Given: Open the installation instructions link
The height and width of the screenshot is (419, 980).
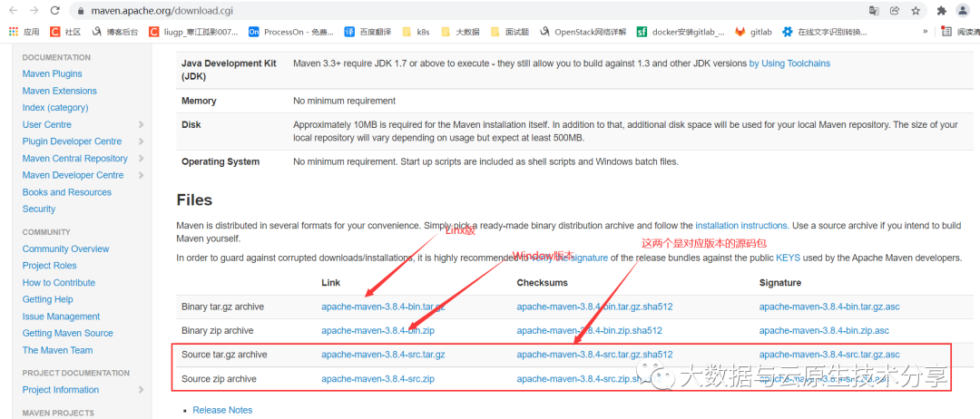Looking at the screenshot, I should [741, 226].
